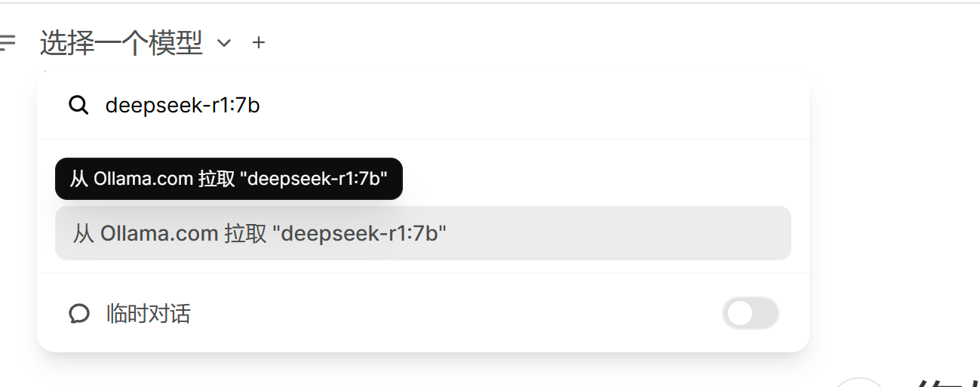
Task: Select the 从 Ollama.com 拉取 "deepseek-r1:7b" entry
Action: coord(423,233)
